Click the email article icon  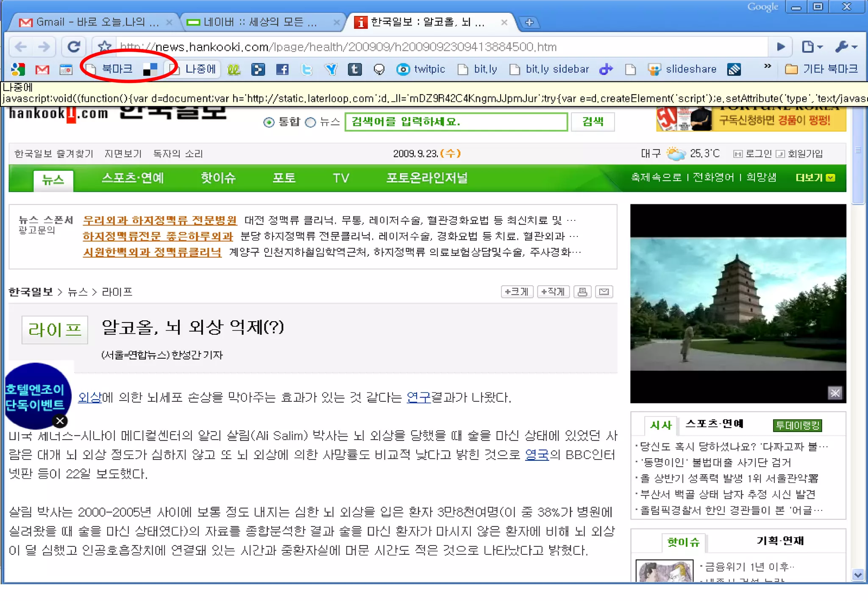(x=604, y=292)
